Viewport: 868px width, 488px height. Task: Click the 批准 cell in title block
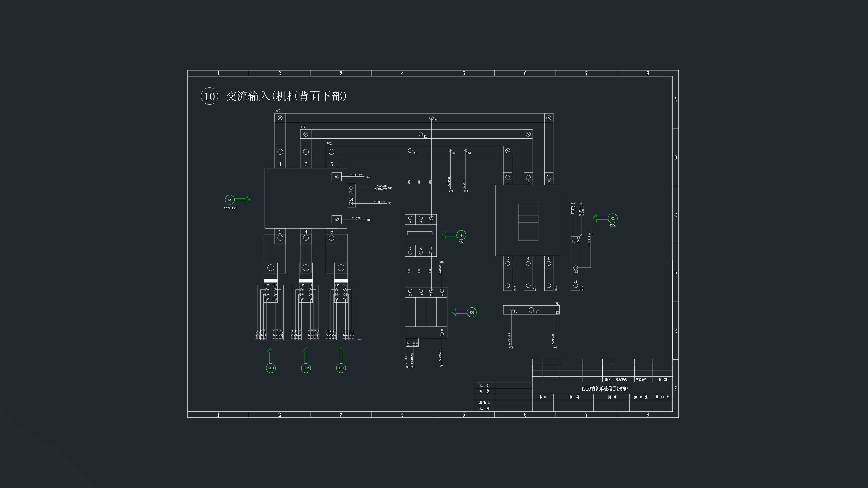[x=485, y=408]
